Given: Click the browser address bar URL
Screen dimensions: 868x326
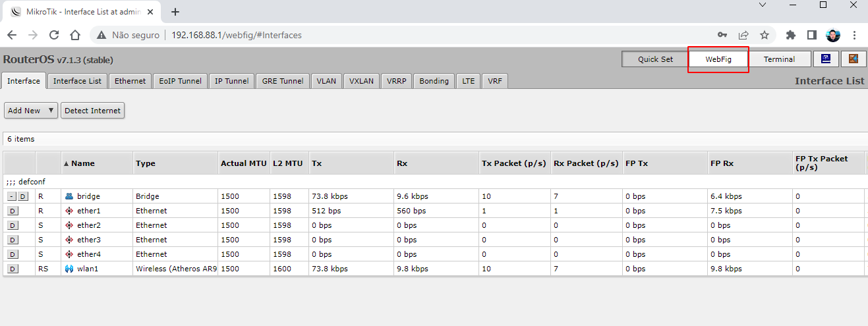Looking at the screenshot, I should click(x=237, y=35).
